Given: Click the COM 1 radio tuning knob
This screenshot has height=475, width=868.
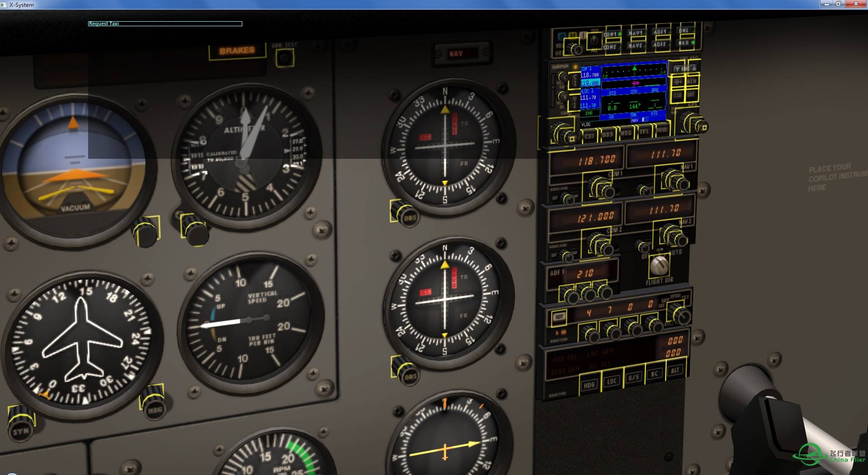Looking at the screenshot, I should 601,187.
